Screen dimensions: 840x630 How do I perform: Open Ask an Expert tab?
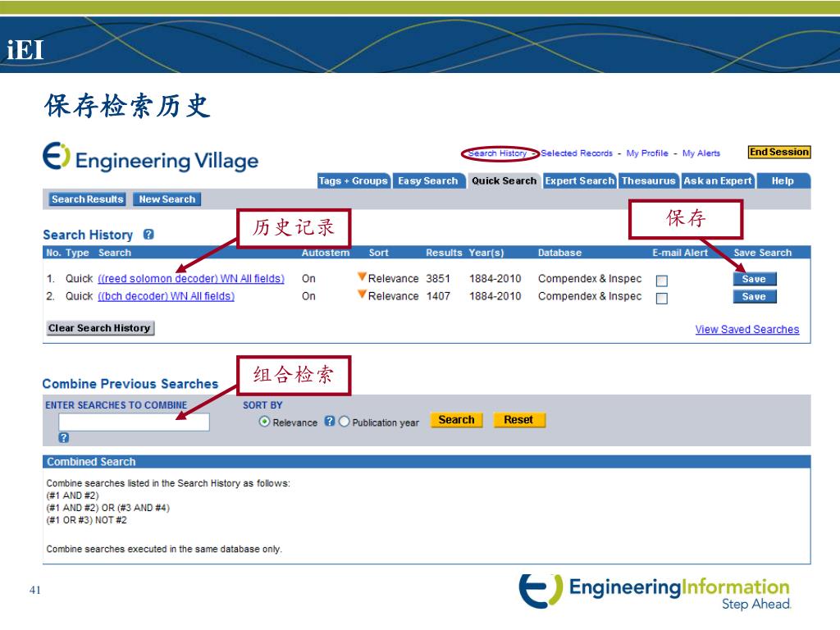click(717, 181)
